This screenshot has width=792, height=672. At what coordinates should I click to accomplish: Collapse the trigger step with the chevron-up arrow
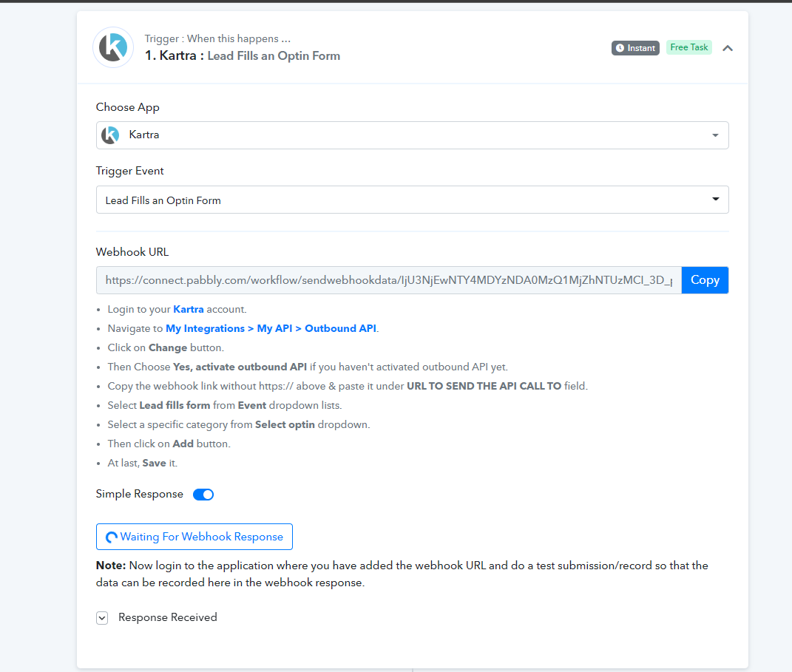[728, 49]
